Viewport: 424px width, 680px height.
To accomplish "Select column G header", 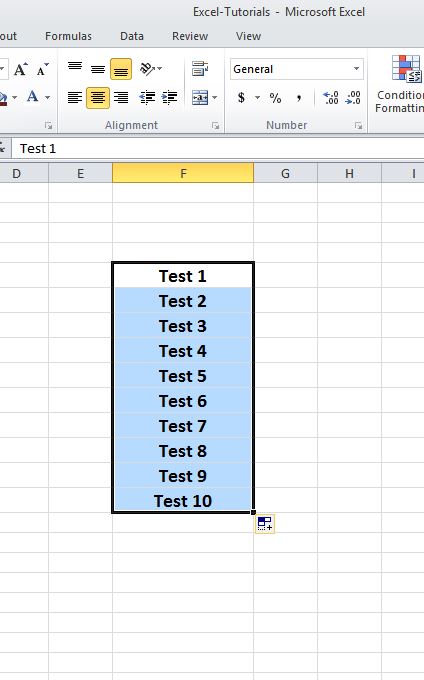I will click(x=285, y=173).
